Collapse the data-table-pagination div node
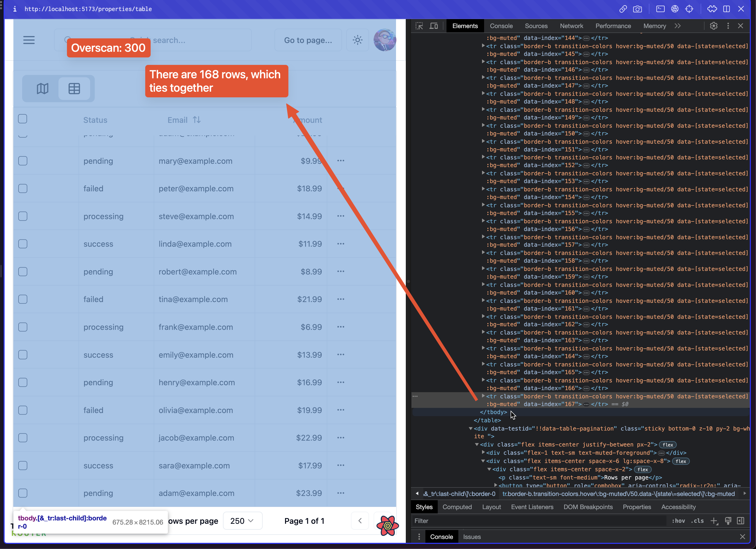The image size is (756, 549). (x=471, y=428)
